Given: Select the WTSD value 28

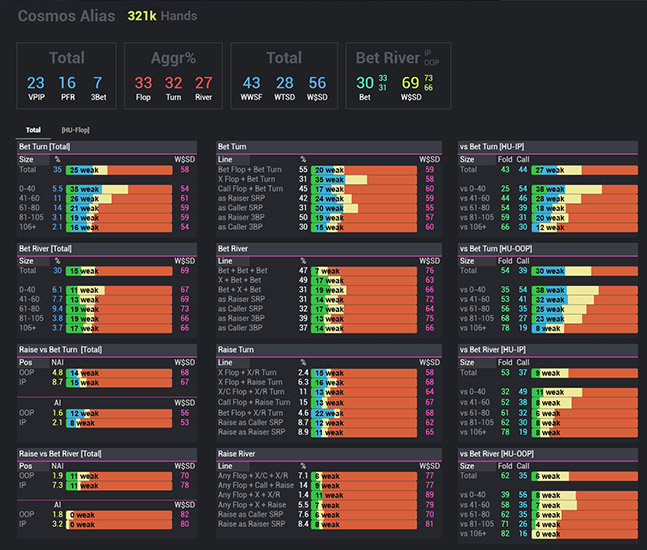Looking at the screenshot, I should pyautogui.click(x=285, y=83).
